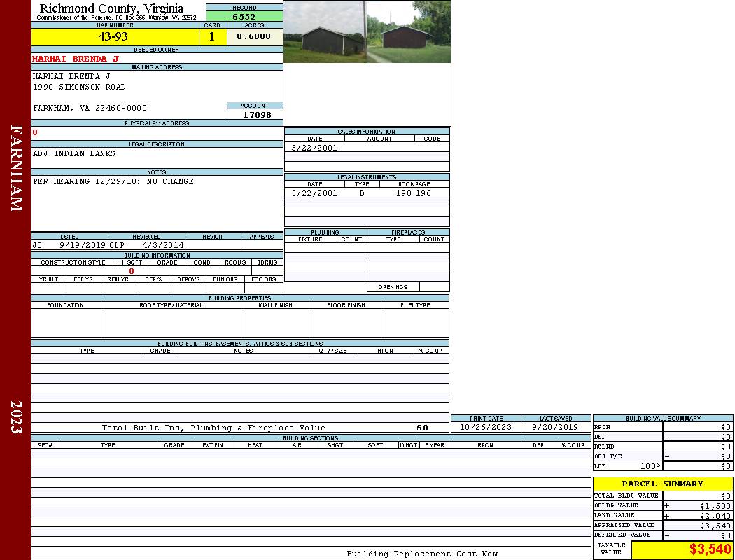Click the record number 6552
The image size is (735, 560).
pyautogui.click(x=244, y=17)
